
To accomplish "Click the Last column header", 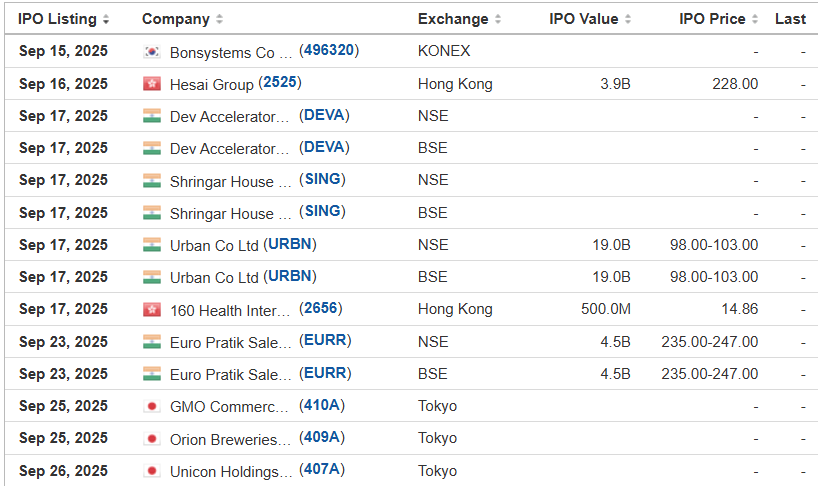I will coord(790,19).
